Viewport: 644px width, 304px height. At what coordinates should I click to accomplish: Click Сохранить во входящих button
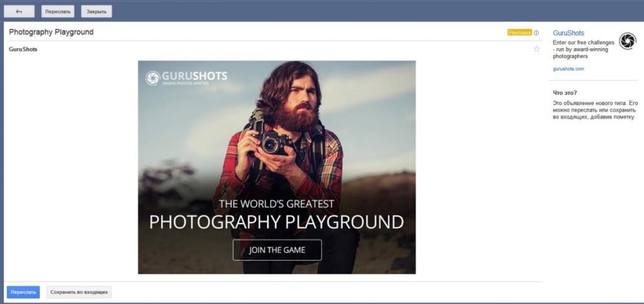[x=79, y=292]
